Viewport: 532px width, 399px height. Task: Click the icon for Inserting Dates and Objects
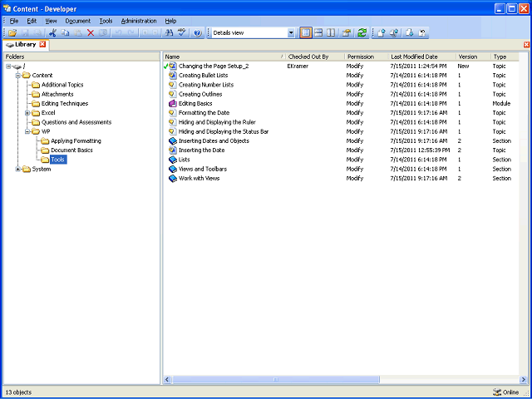173,140
